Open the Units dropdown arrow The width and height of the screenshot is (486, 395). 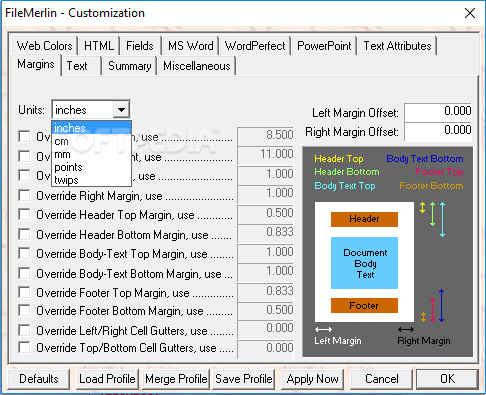[121, 109]
